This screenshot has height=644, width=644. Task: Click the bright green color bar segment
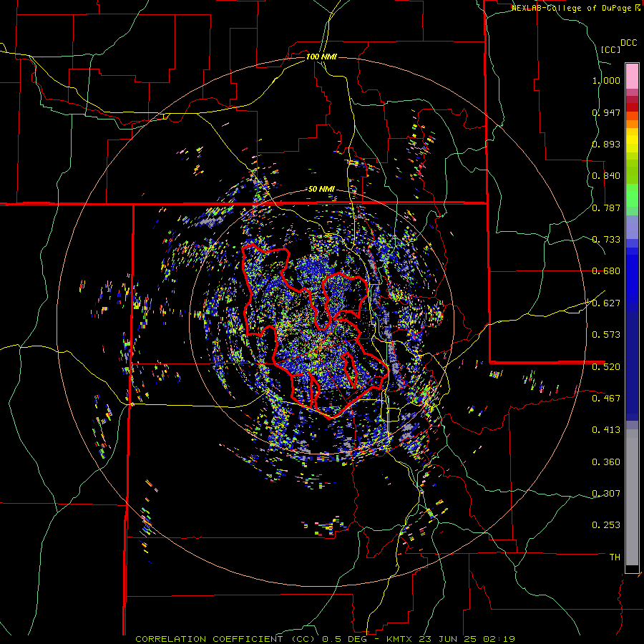632,195
